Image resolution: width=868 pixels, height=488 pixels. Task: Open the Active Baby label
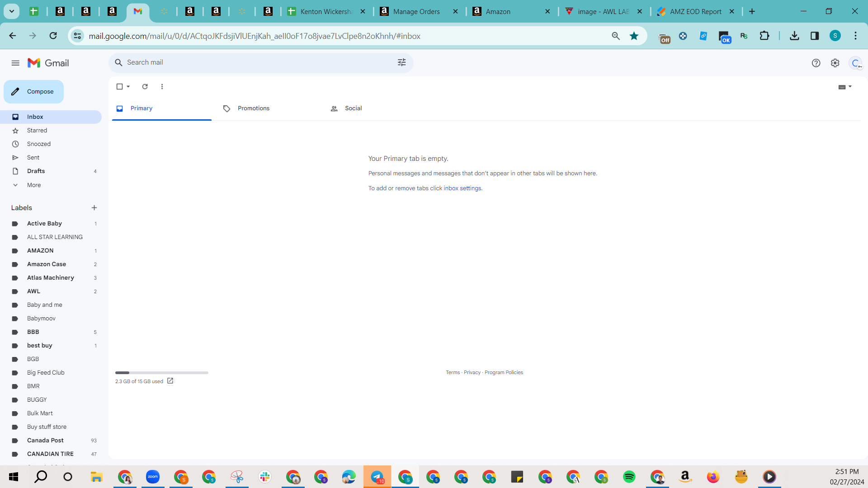point(51,224)
